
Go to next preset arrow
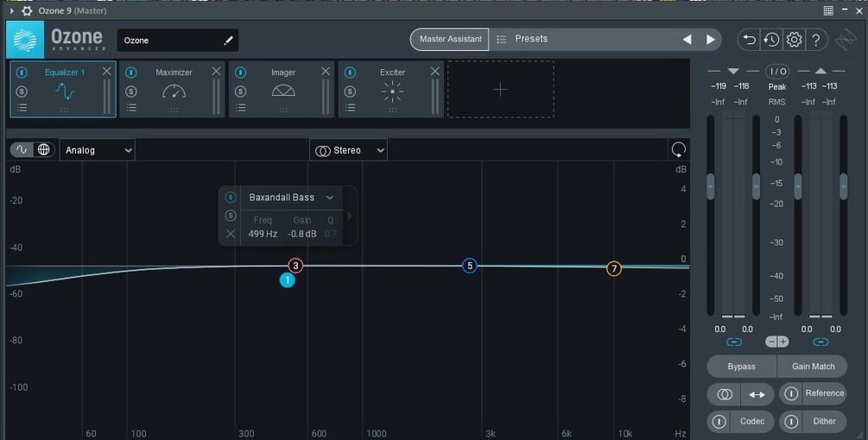[711, 39]
